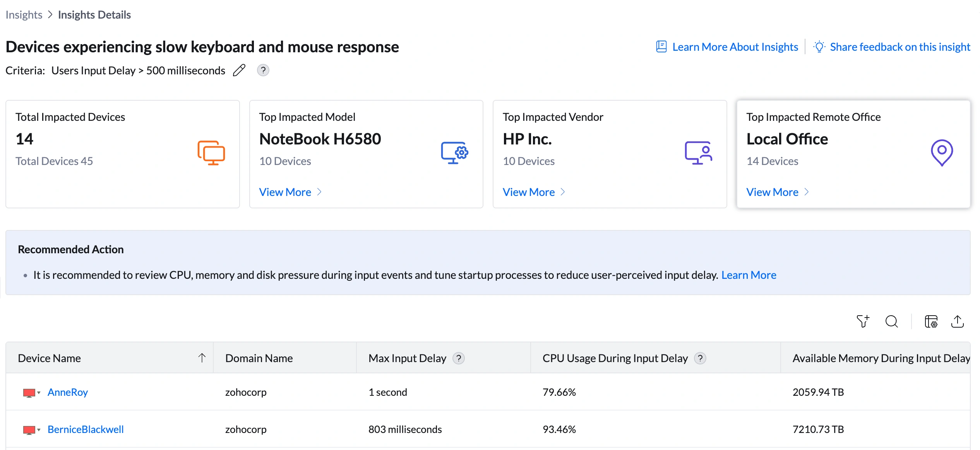Click NoteBook H6580 model name
Screen dimensions: 980x450
click(x=320, y=139)
